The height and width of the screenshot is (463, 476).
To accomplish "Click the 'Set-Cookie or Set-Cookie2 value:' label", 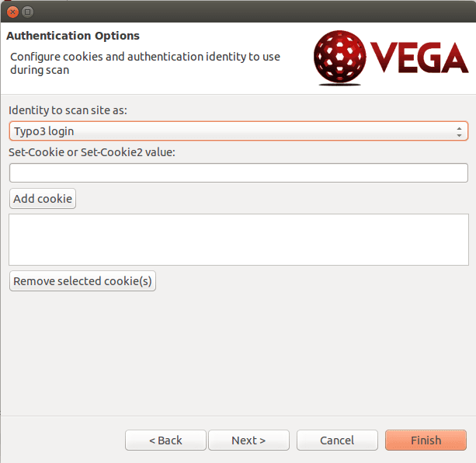I will point(92,152).
